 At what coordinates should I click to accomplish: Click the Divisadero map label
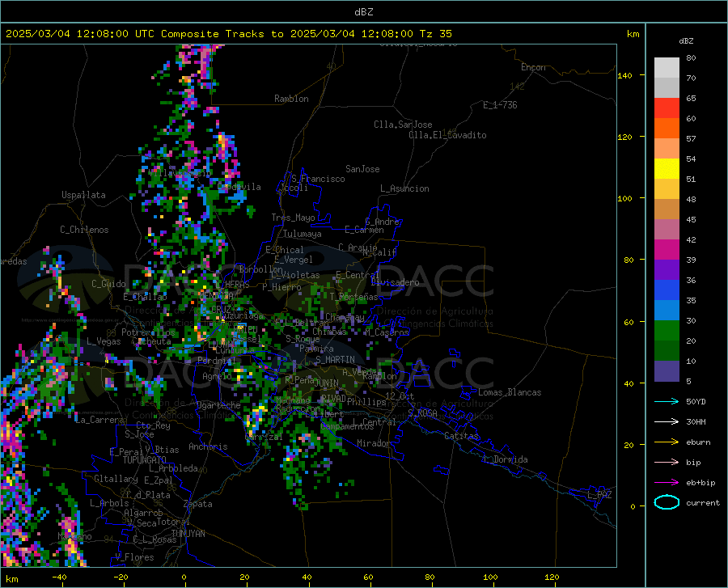(395, 282)
